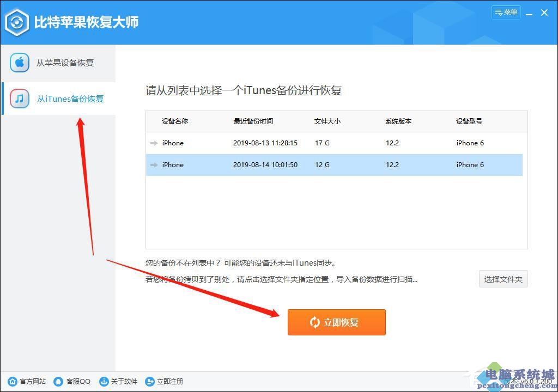Click 12.2 version in the 17 G row
The image size is (558, 392).
[x=392, y=143]
